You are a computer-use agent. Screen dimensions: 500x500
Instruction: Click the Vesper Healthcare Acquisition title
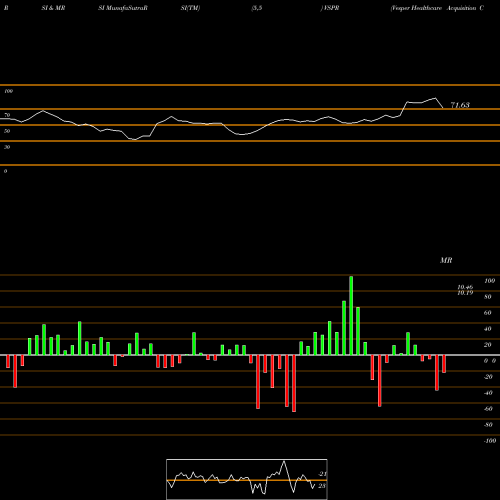(x=437, y=8)
